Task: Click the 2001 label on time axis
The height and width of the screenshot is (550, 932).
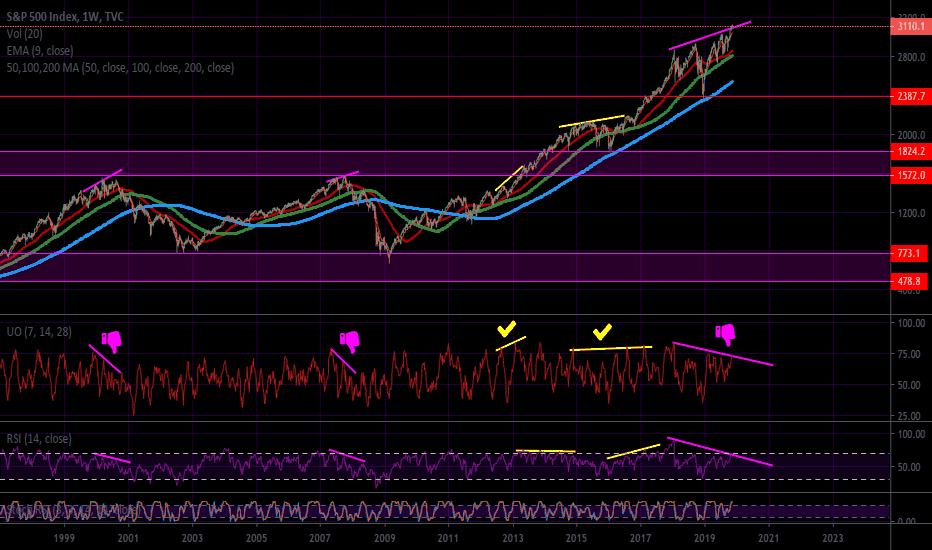Action: tap(128, 538)
